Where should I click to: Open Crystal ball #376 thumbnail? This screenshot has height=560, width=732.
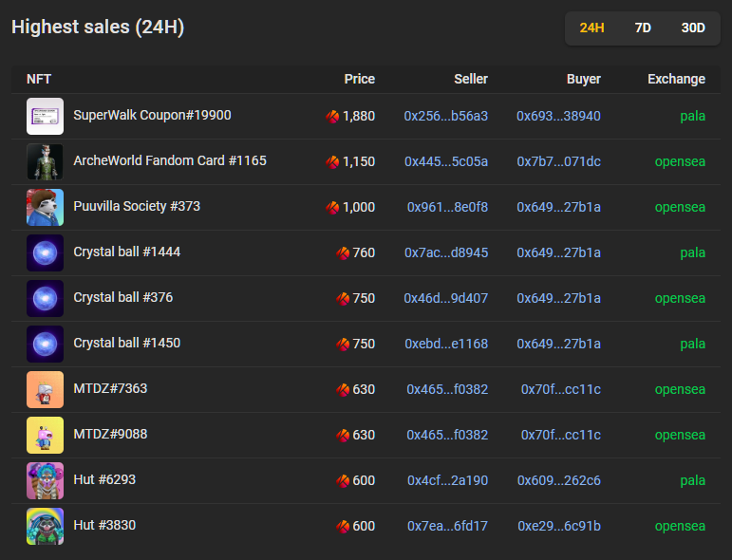coord(45,299)
